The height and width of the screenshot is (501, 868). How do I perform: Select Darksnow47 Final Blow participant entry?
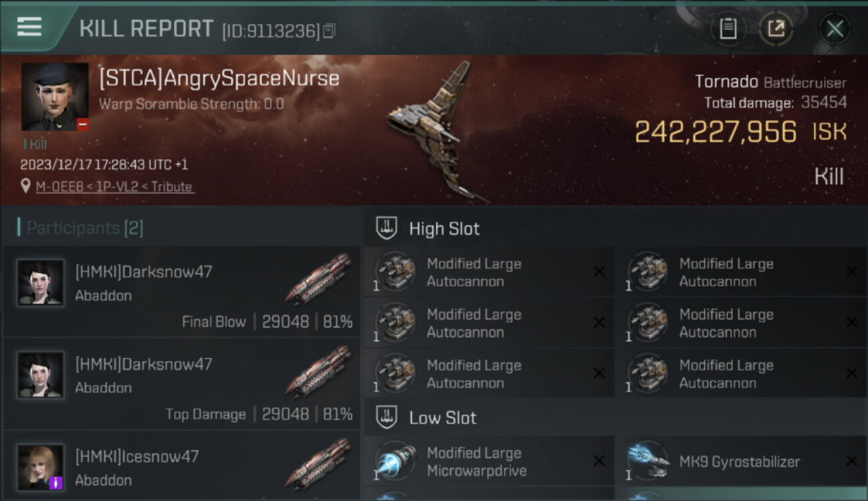(x=182, y=291)
